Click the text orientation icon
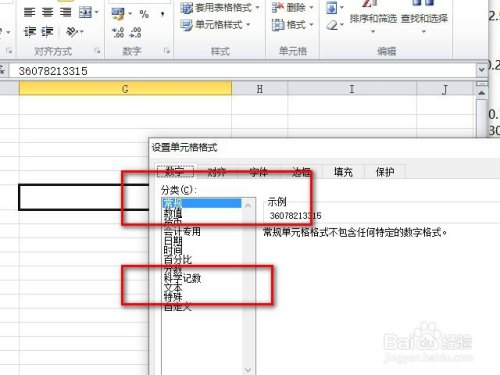Viewport: 500px width, 375px height. point(72,32)
